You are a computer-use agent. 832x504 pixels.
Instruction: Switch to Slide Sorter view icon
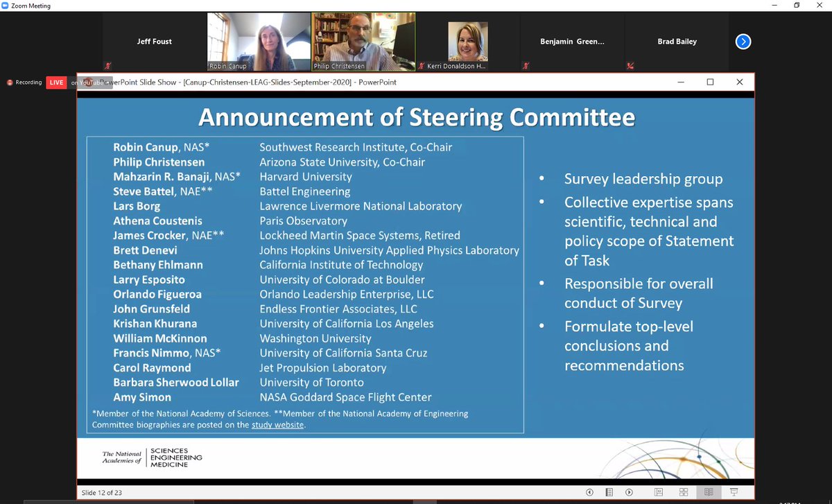[684, 492]
